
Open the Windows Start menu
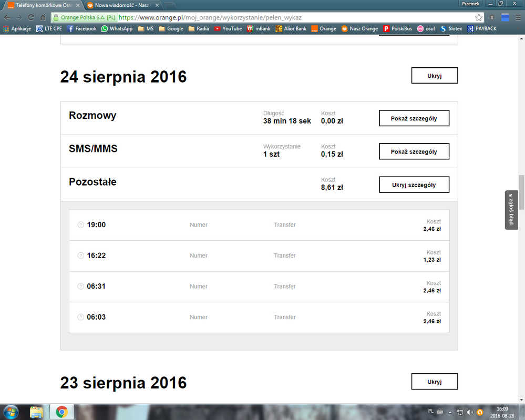pyautogui.click(x=11, y=412)
